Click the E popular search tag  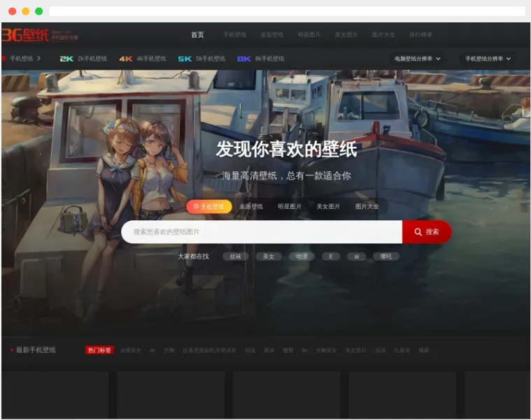[x=331, y=256]
